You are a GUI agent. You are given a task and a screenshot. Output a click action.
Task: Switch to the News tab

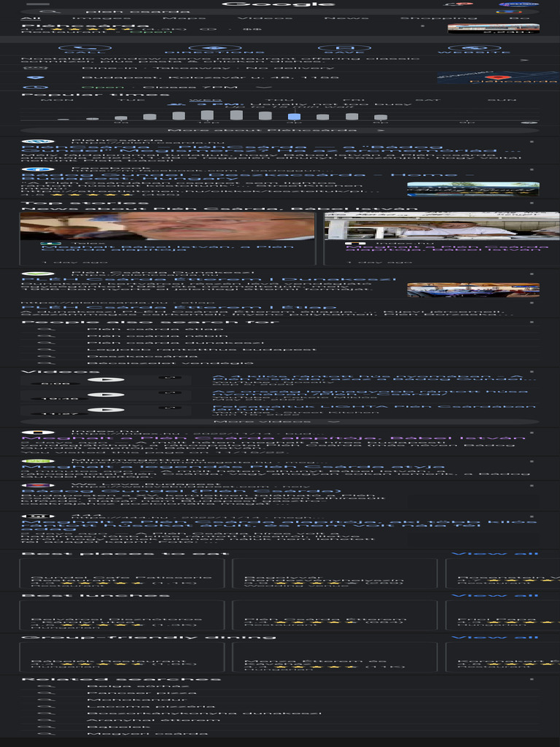point(346,18)
